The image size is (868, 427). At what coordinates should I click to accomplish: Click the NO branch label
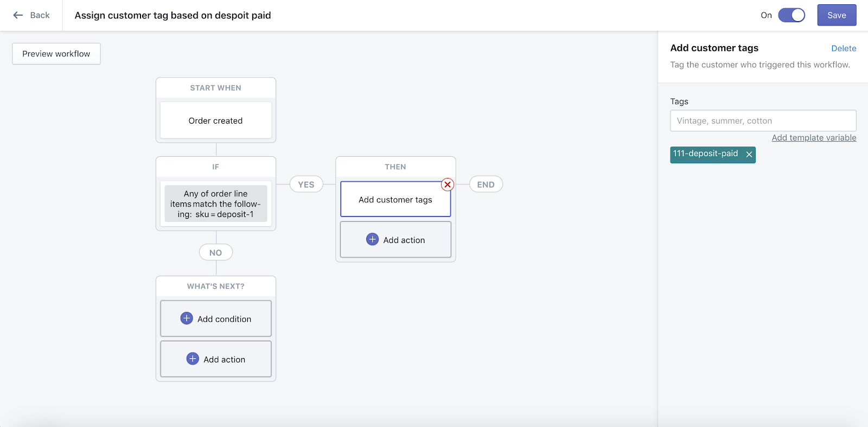[216, 252]
